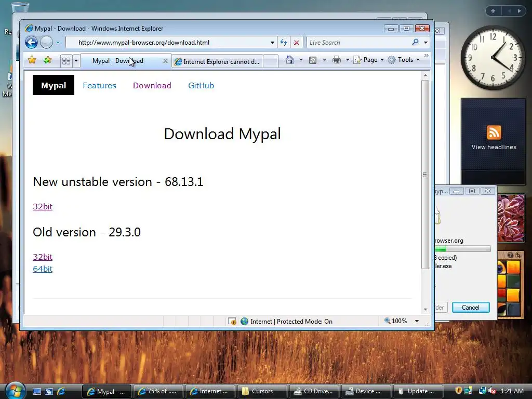532x399 pixels.
Task: Click Show Desktop quick launch icon
Action: pos(37,391)
